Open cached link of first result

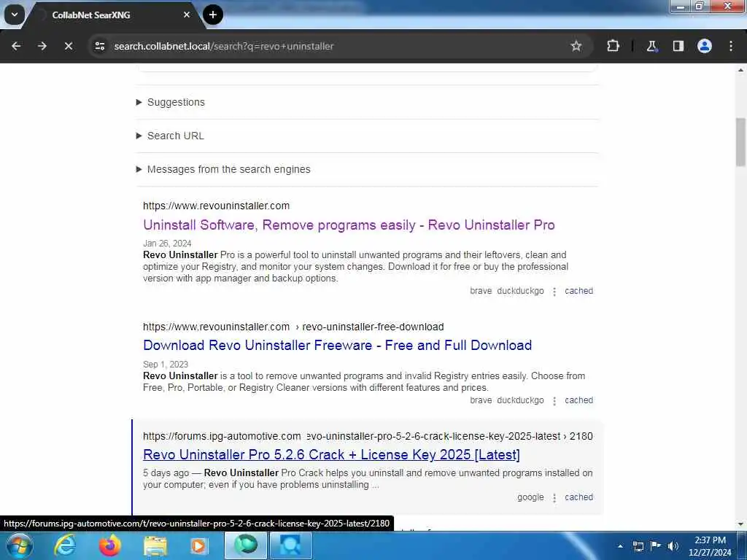[x=578, y=291]
